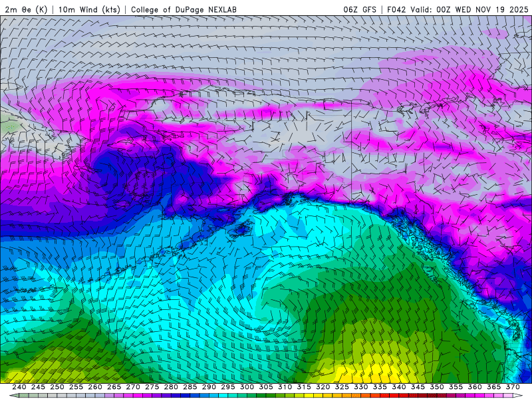Click the 300 value on the color scale
532x399 pixels.
(x=247, y=387)
